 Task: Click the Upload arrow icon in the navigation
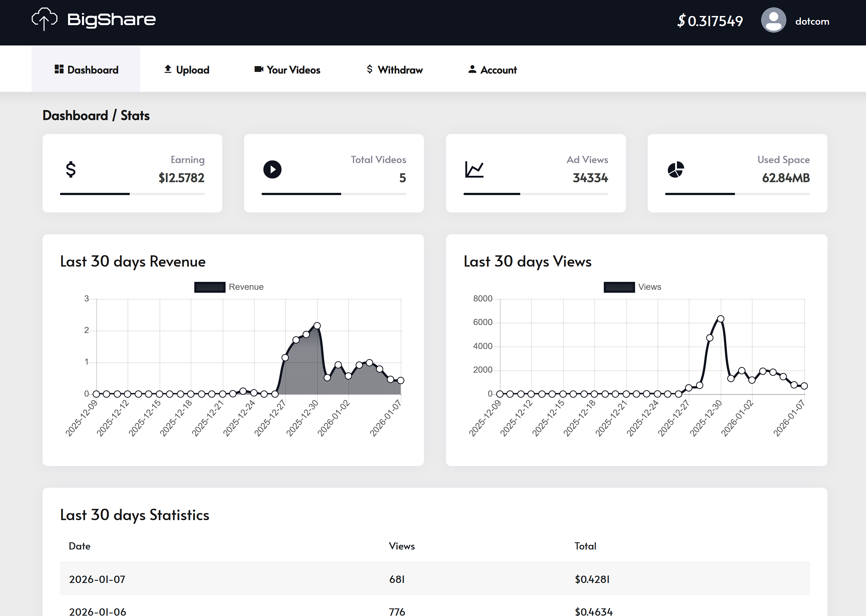pyautogui.click(x=168, y=69)
